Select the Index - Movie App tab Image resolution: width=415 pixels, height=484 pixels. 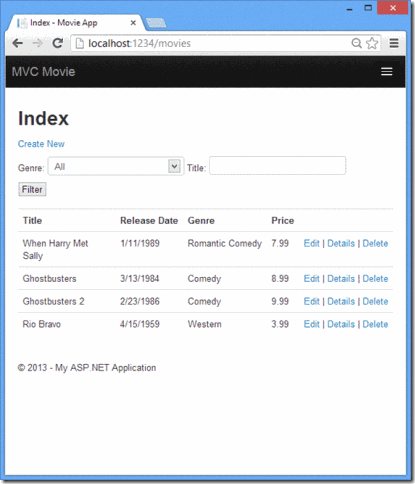tap(75, 23)
